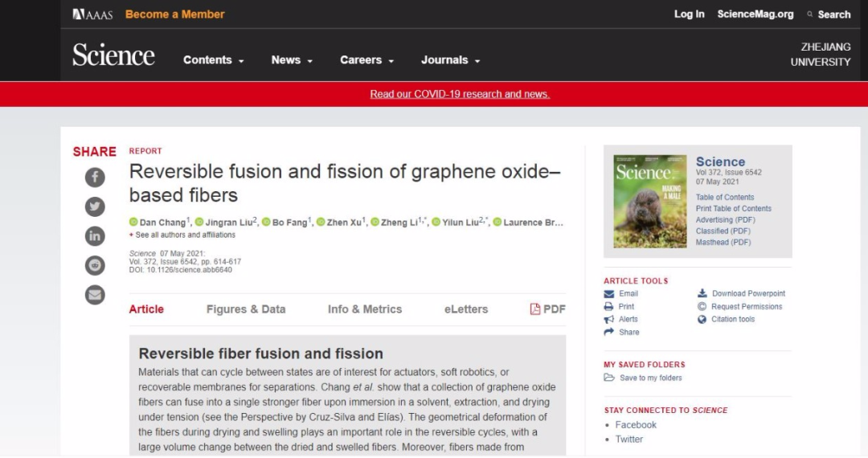Switch to the Figures & Data tab
This screenshot has width=868, height=458.
pyautogui.click(x=246, y=309)
